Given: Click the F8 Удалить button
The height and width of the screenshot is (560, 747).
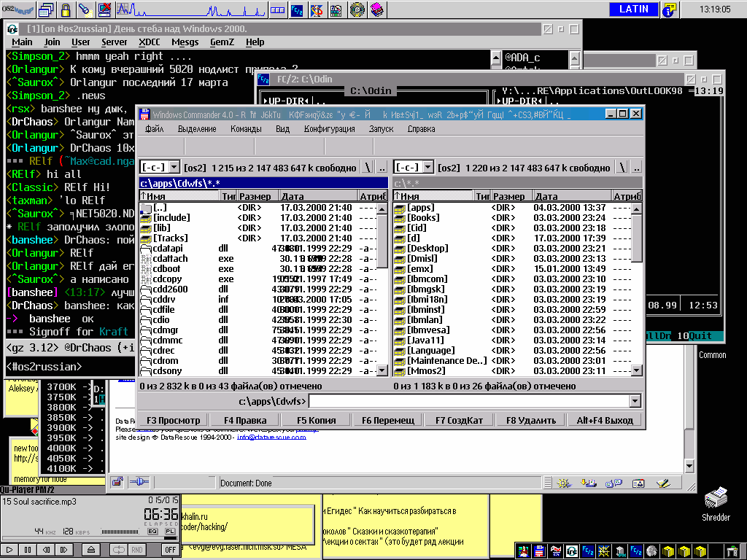Looking at the screenshot, I should [531, 420].
